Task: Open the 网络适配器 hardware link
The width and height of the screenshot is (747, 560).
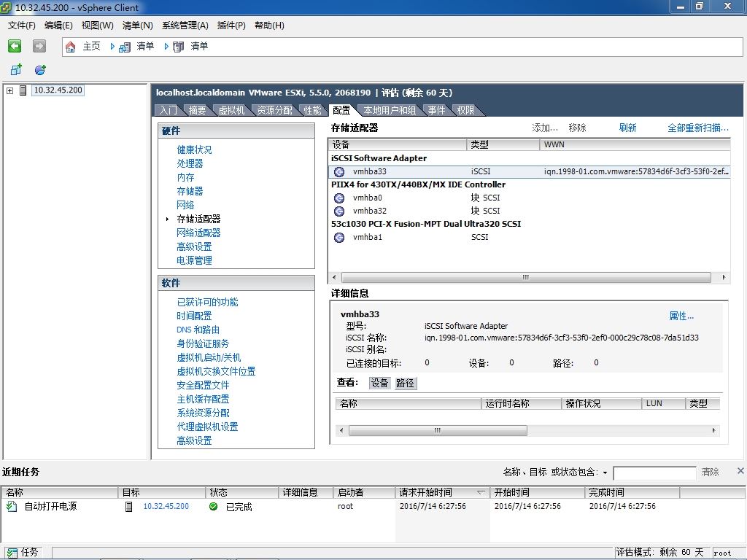Action: (x=198, y=233)
